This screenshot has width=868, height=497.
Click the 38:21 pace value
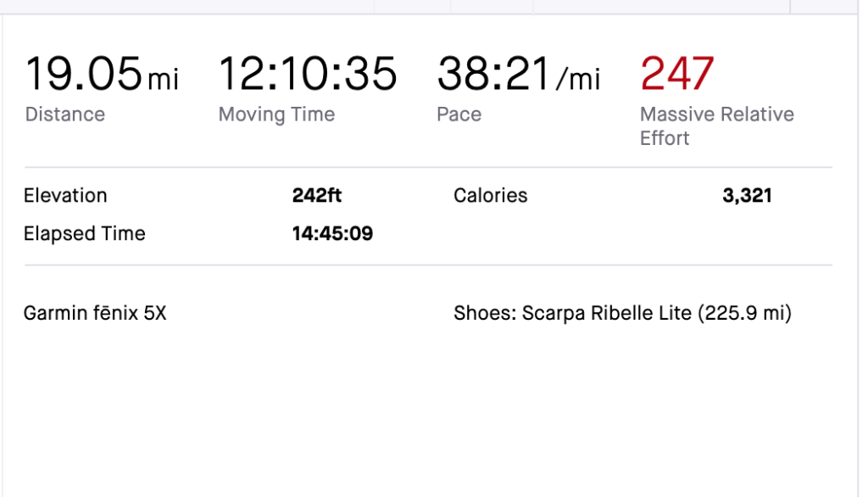(493, 74)
